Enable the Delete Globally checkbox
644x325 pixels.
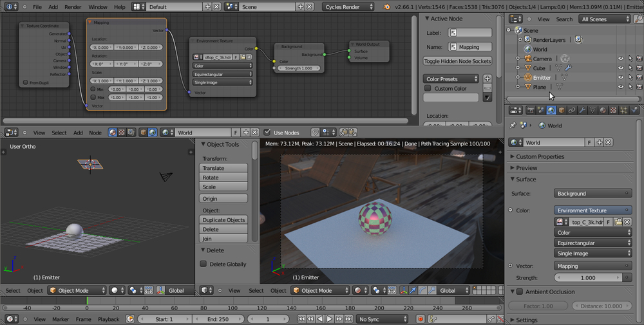204,264
